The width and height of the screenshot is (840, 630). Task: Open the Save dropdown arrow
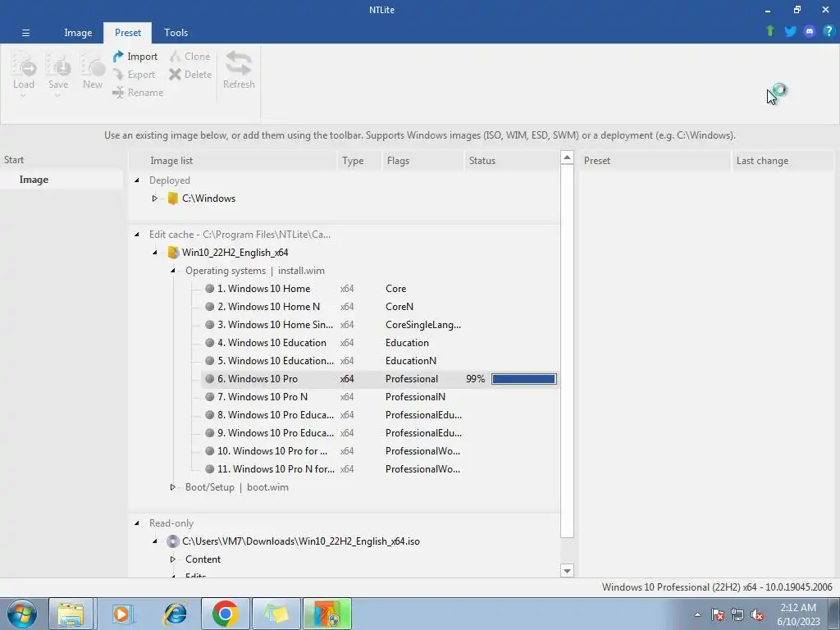point(57,96)
